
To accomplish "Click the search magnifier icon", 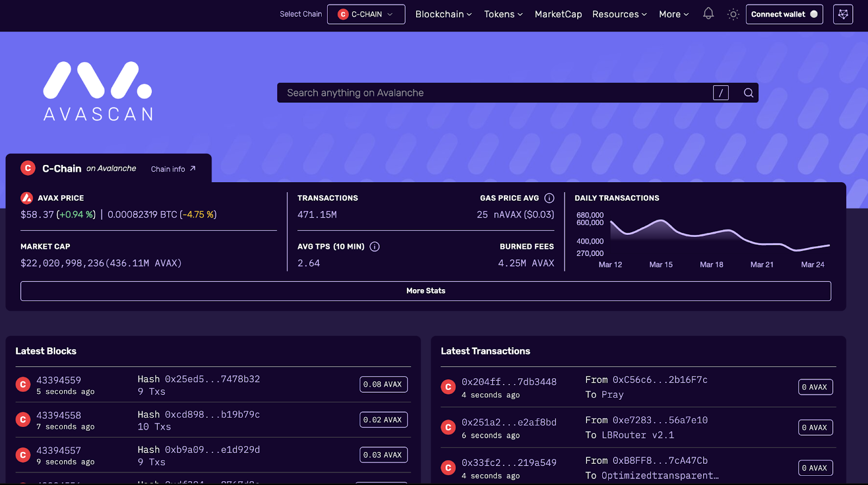I will pyautogui.click(x=748, y=93).
